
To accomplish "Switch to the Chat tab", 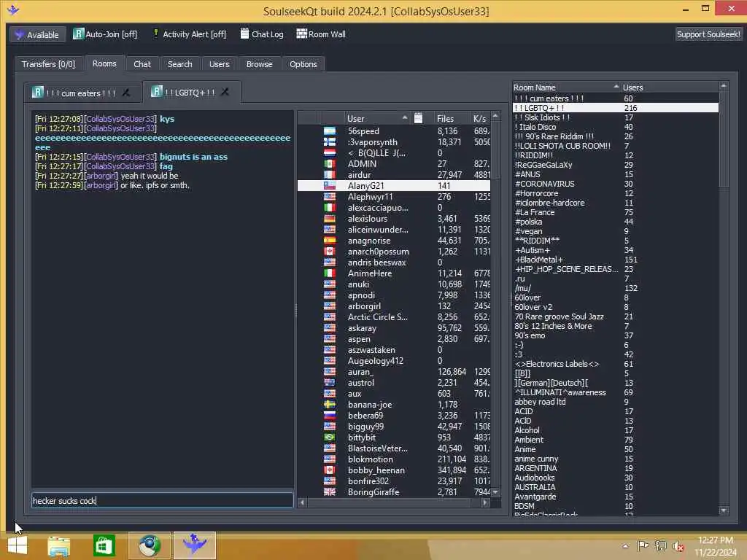I will tap(142, 64).
